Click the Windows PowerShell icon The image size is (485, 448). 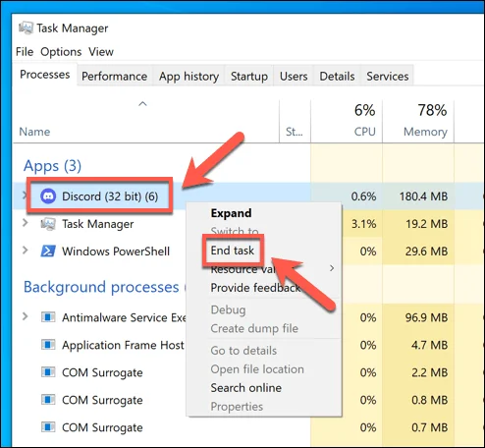pos(48,252)
